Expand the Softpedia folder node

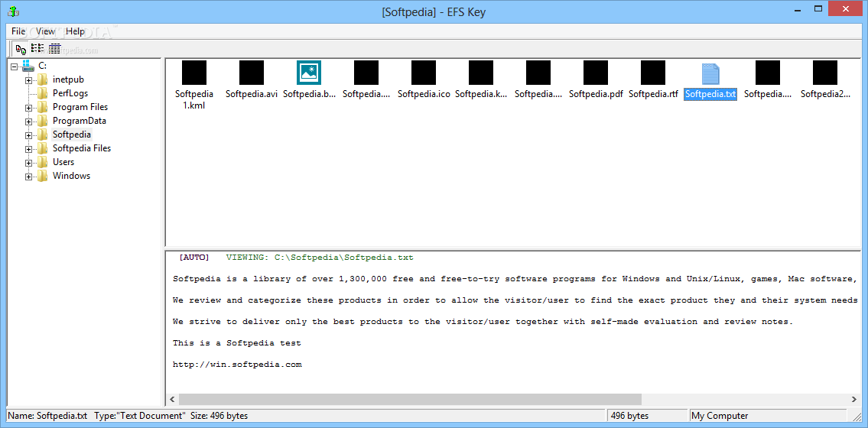[28, 135]
